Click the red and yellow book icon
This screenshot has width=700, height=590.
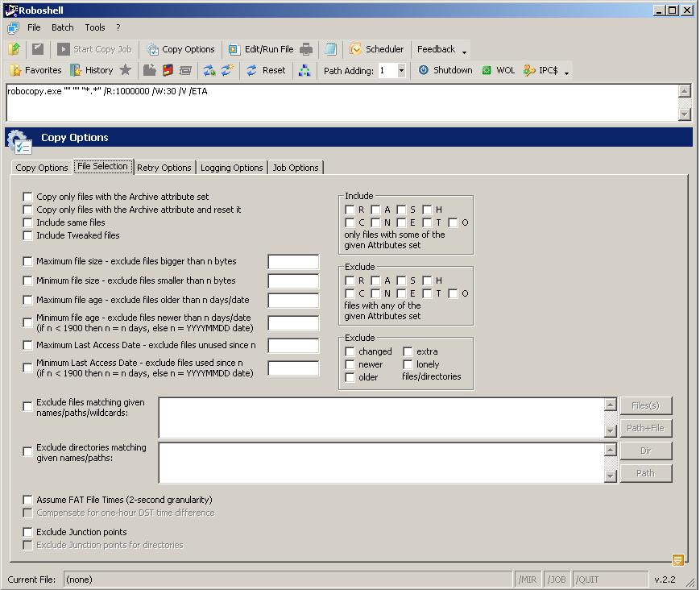[168, 70]
